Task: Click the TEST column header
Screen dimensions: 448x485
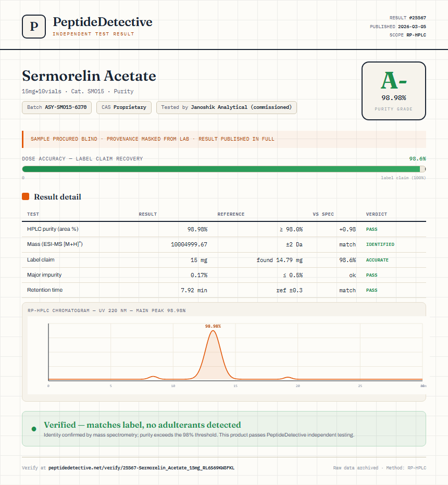Action: (33, 214)
